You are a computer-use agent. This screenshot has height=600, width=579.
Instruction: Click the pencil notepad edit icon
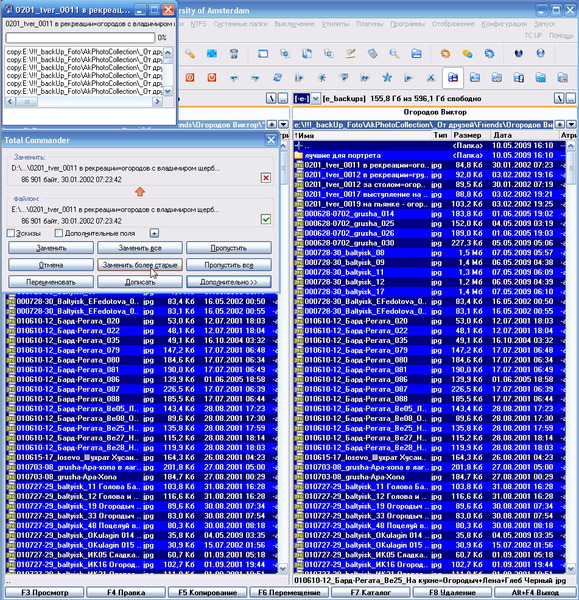(x=350, y=54)
